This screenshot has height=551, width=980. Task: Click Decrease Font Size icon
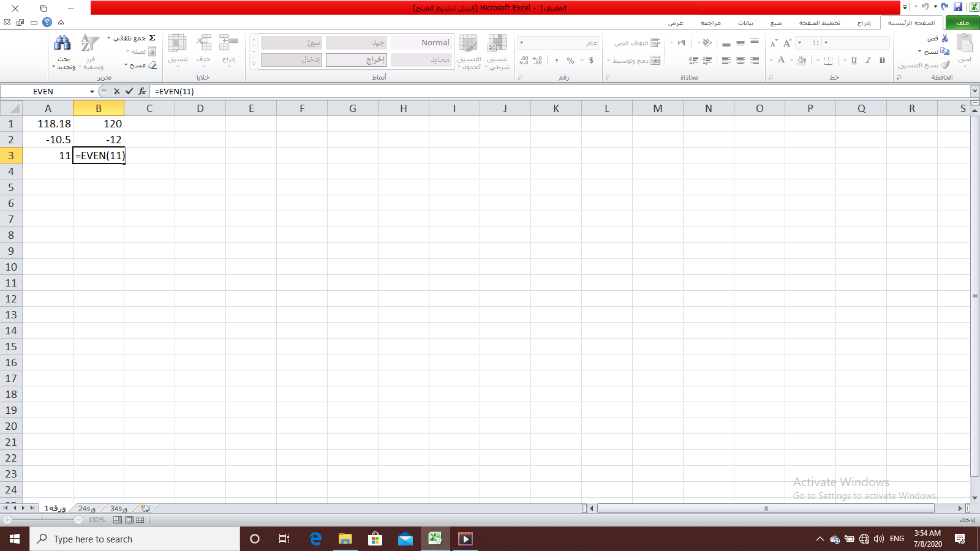tap(774, 43)
